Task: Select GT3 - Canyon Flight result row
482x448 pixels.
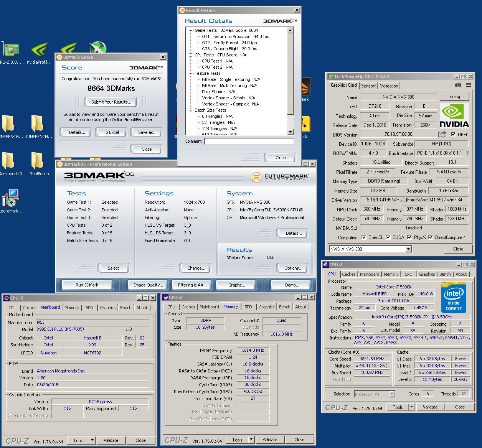Action: coord(229,49)
